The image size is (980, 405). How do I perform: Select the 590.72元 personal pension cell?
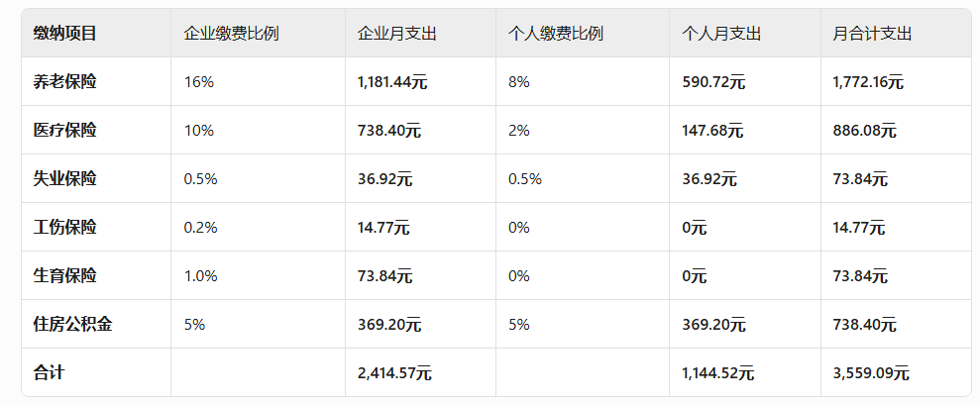pos(713,82)
